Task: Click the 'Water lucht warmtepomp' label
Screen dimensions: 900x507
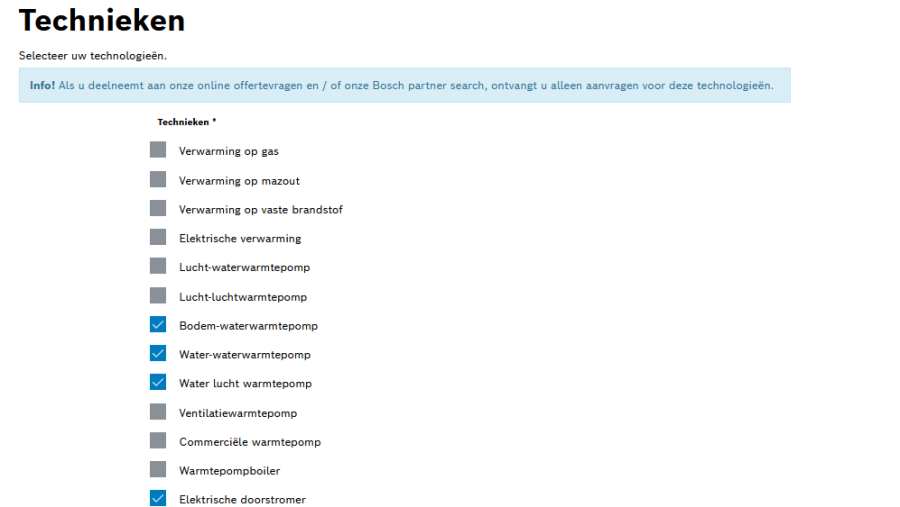Action: point(245,384)
